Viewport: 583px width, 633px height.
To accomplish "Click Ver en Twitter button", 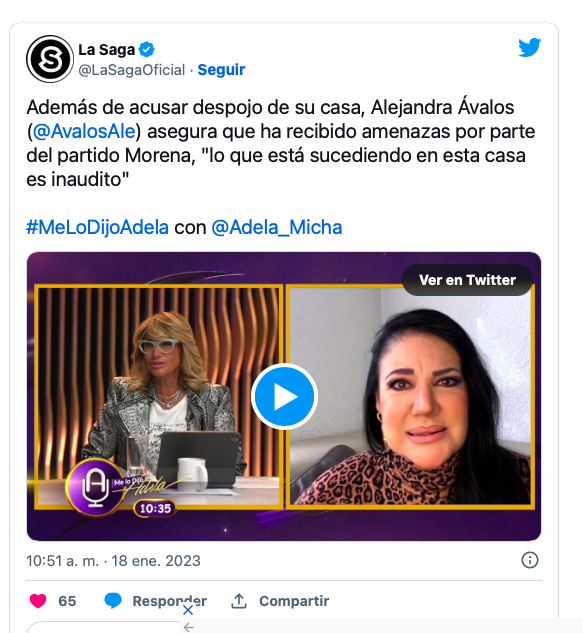I will (x=467, y=280).
